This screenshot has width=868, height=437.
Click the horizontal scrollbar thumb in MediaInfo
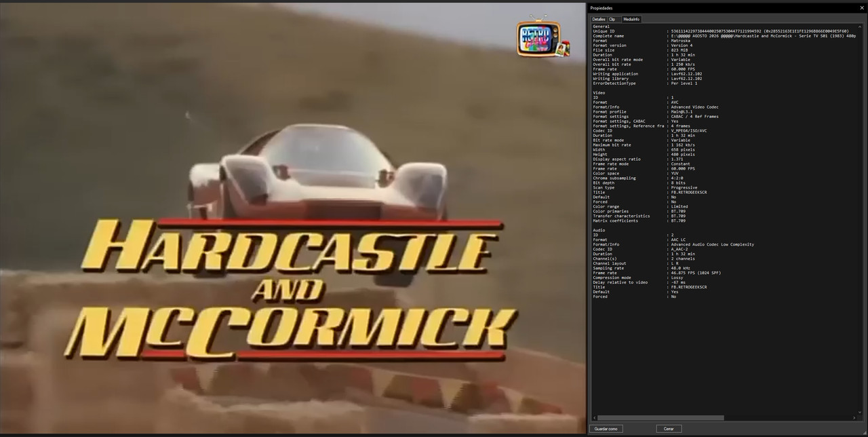660,418
